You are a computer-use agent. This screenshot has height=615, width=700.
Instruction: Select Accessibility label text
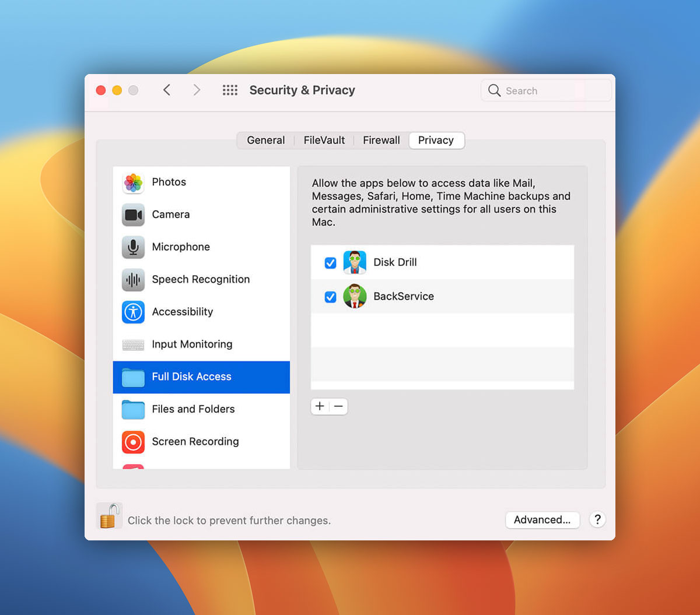pos(183,312)
